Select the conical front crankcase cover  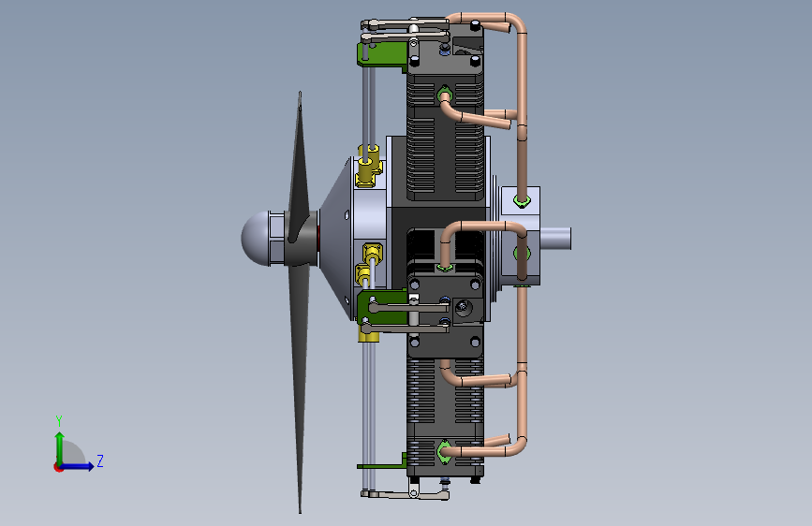click(x=334, y=238)
